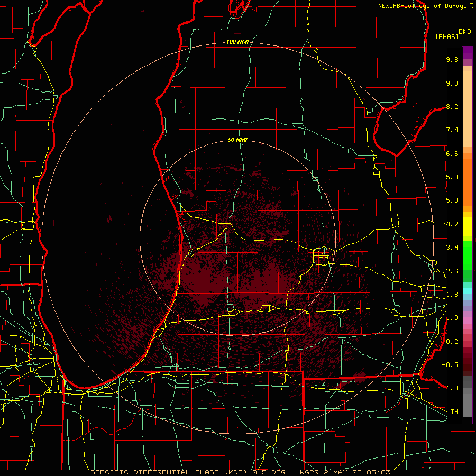Viewport: 476px width, 476px height.
Task: Select the pink band of the legend
Action: [x=467, y=321]
